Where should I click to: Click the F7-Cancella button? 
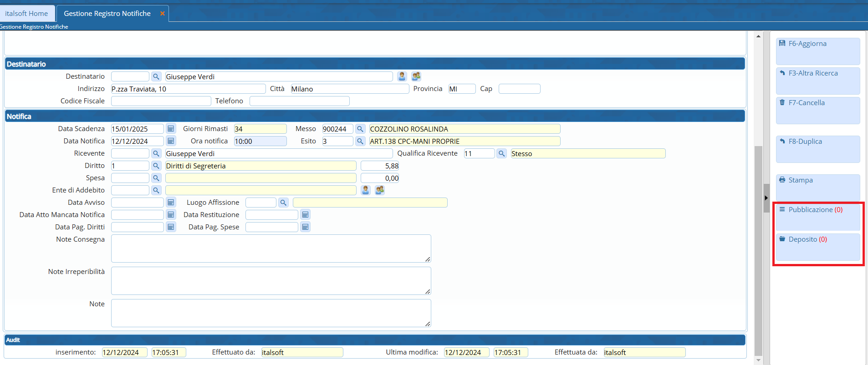coord(817,110)
